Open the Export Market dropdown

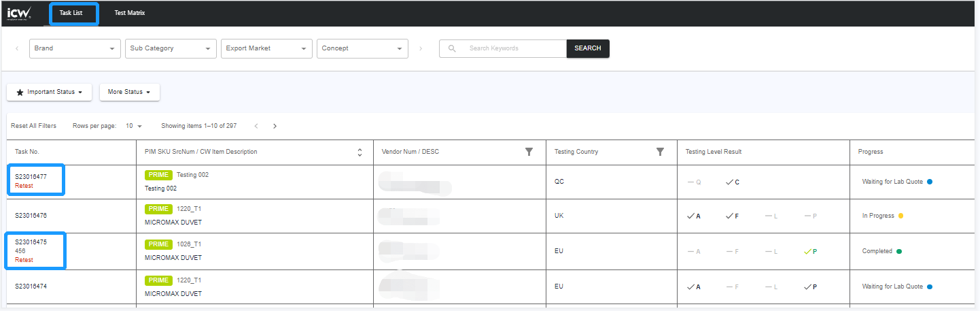tap(266, 49)
